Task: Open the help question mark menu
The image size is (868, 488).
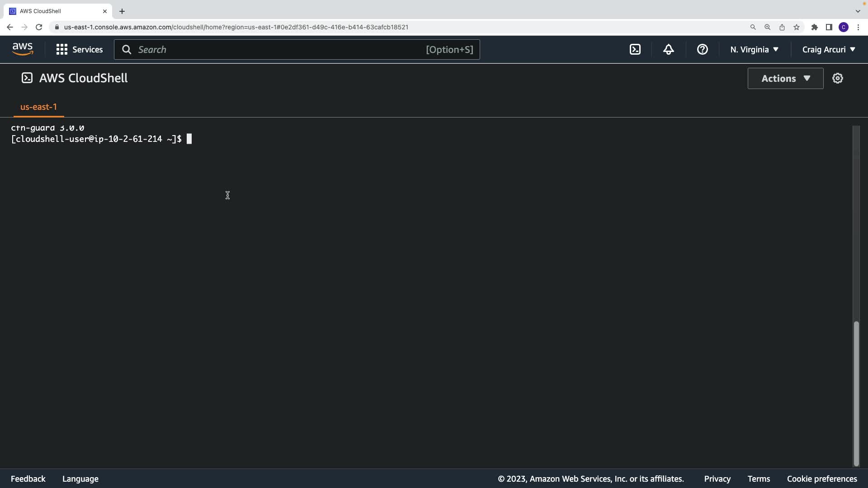Action: tap(702, 50)
